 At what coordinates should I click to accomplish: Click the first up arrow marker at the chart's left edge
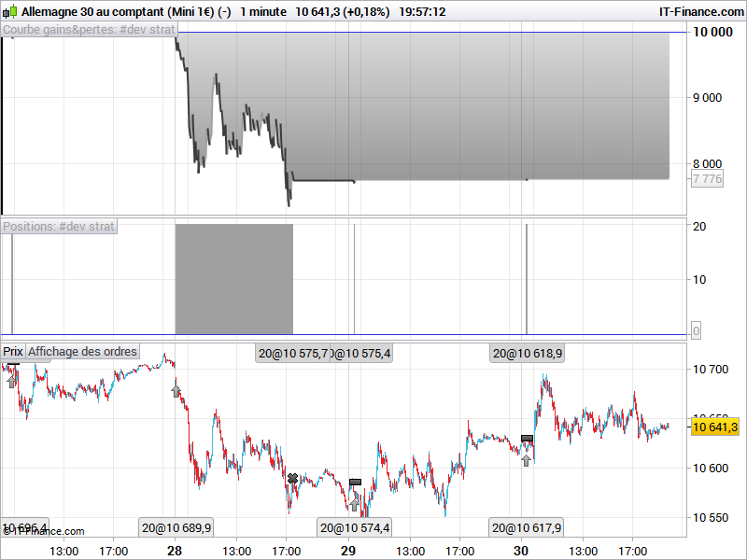pyautogui.click(x=11, y=382)
